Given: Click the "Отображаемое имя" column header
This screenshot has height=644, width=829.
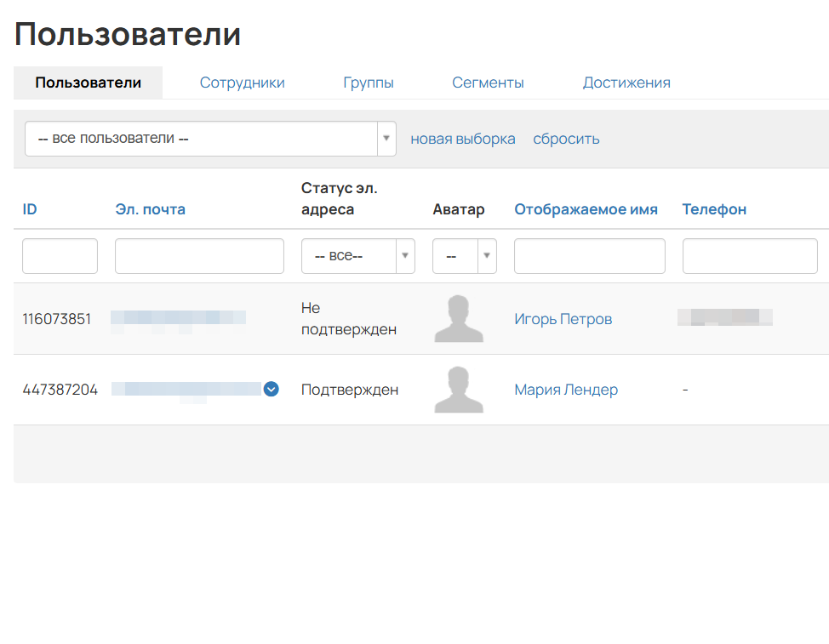Looking at the screenshot, I should click(586, 209).
